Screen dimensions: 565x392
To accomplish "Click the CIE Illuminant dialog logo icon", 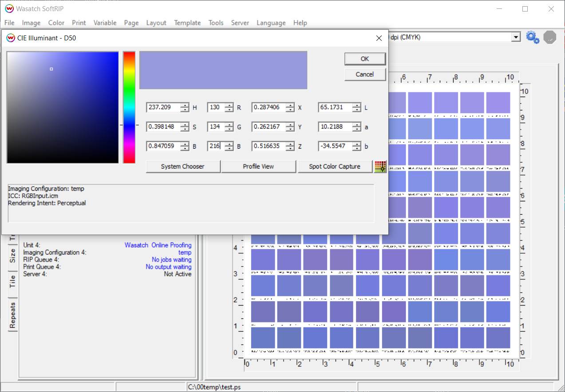I will [11, 38].
